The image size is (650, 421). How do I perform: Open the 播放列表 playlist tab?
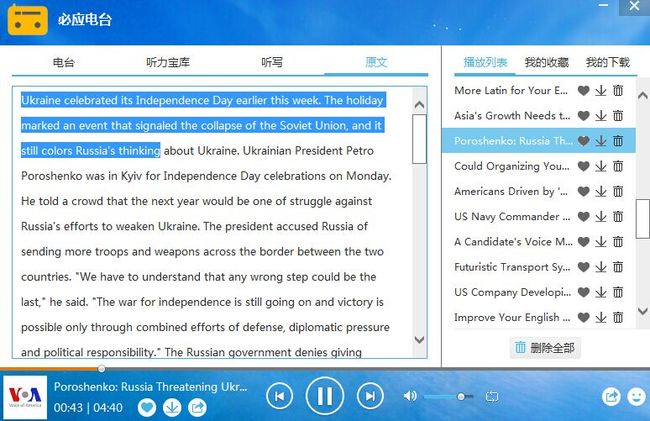(x=485, y=63)
